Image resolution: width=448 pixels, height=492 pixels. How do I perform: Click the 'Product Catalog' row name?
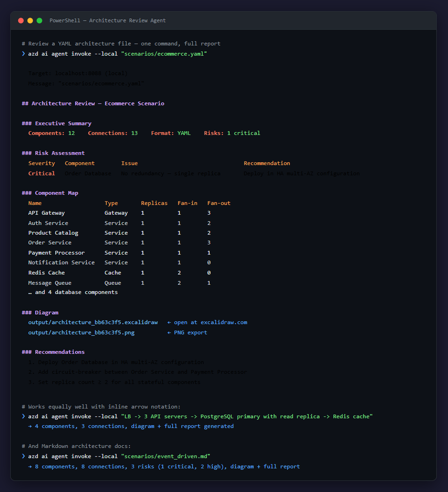click(53, 233)
